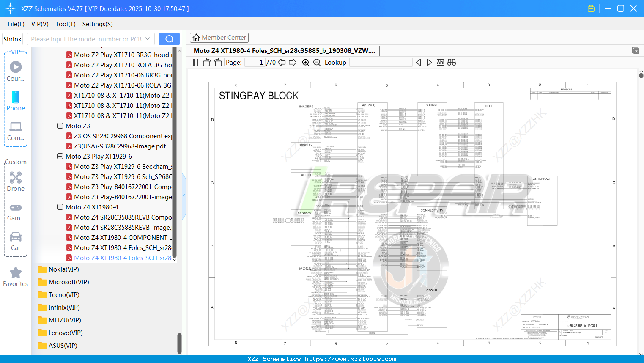
Task: Open the VIP(V) menu
Action: point(40,24)
